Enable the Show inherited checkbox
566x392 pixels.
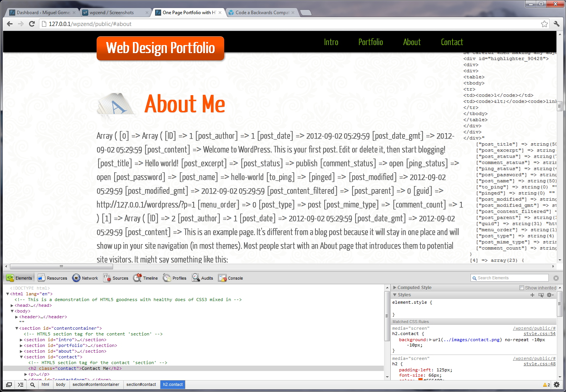(x=522, y=288)
